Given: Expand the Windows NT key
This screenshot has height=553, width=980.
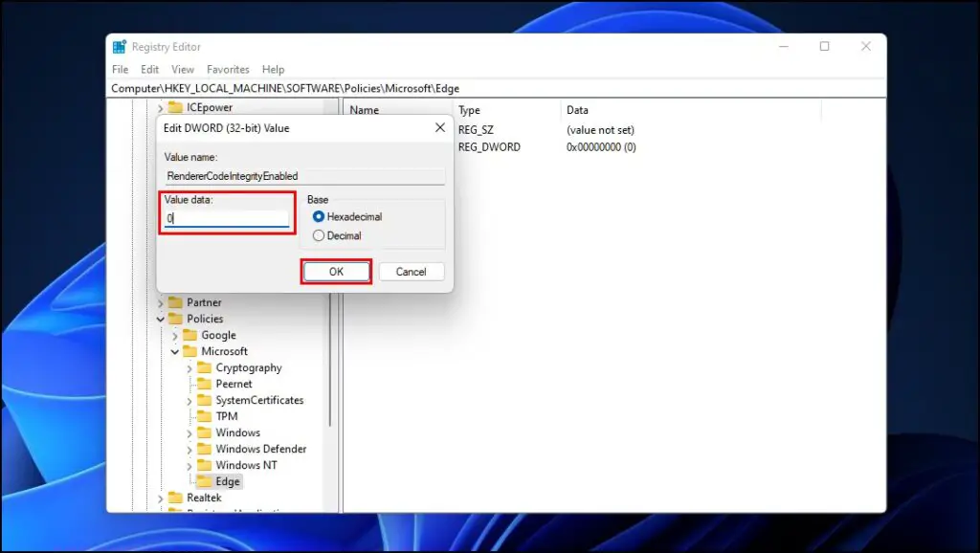Looking at the screenshot, I should coord(189,466).
